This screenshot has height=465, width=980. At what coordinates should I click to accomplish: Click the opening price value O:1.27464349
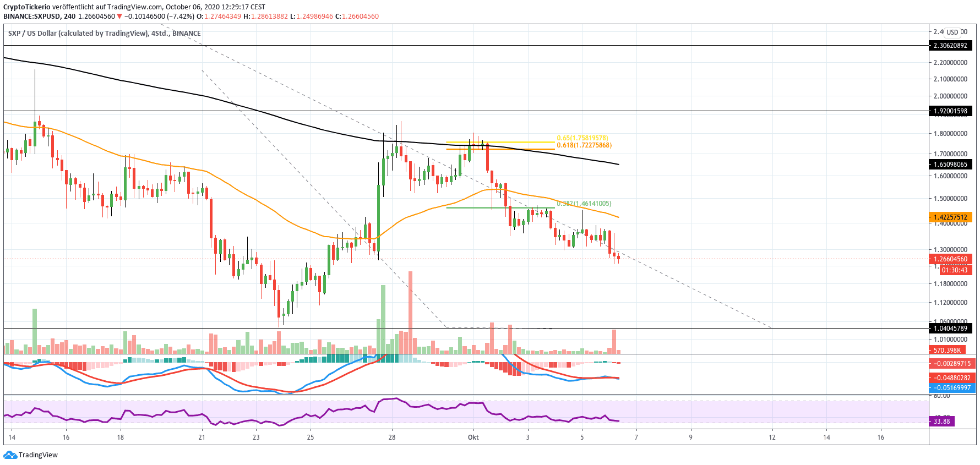219,17
